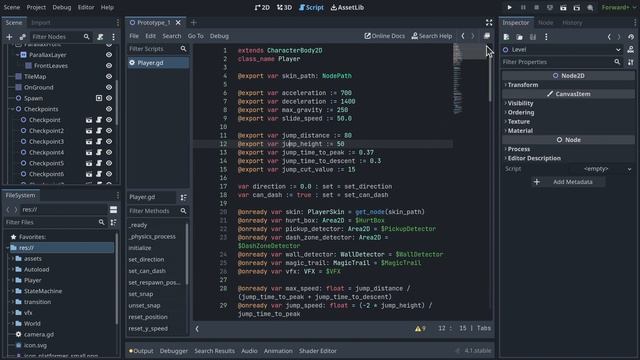This screenshot has width=640, height=360.
Task: Click the FileSystem split mode icon
Action: coord(113,209)
